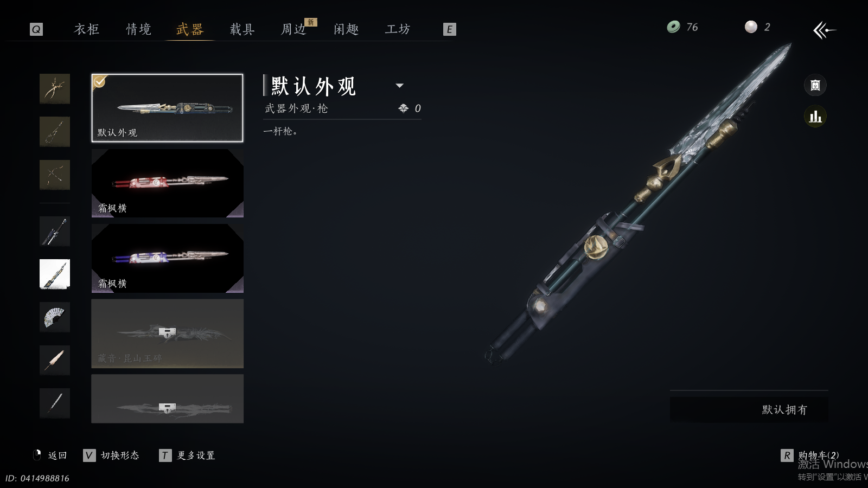
Task: Choose the red 霜枫横 skin thumbnail
Action: pos(167,183)
